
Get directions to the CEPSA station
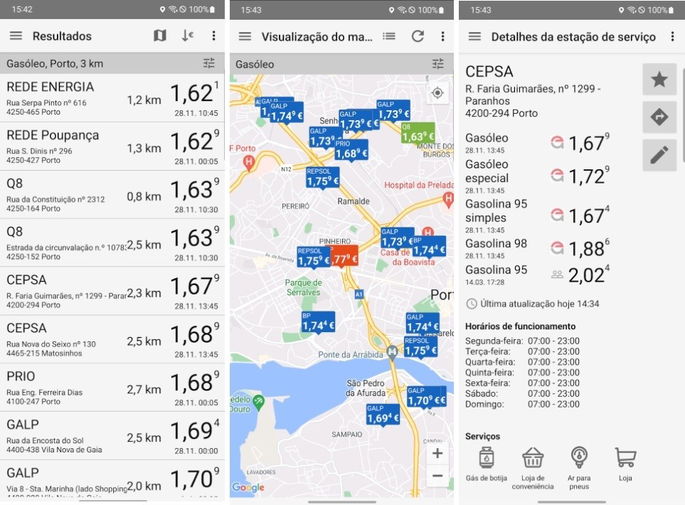click(659, 117)
